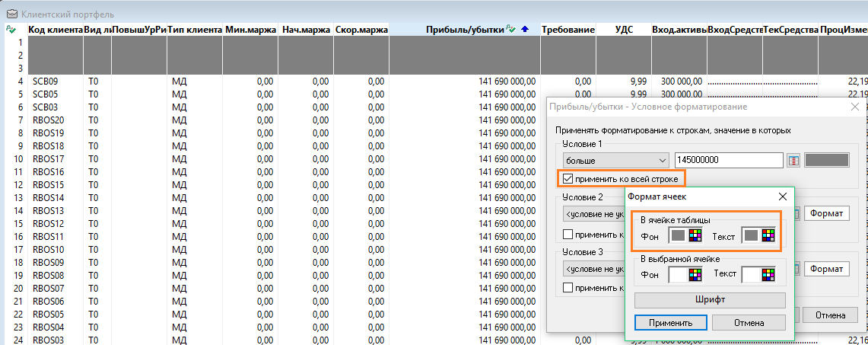The image size is (868, 345).
Task: Click Формат button for Условие 3
Action: (826, 269)
